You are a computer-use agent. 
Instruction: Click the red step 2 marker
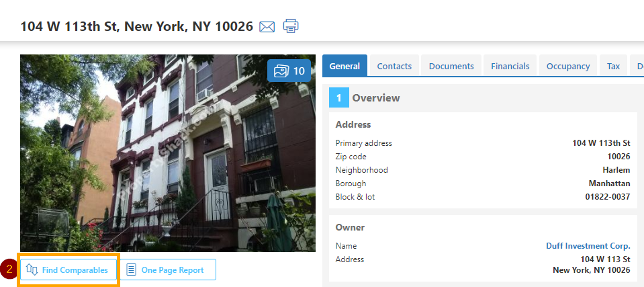click(x=8, y=270)
